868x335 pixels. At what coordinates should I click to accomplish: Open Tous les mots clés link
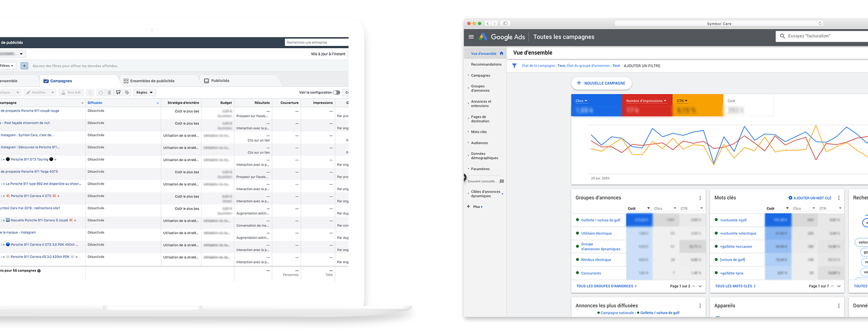[735, 286]
